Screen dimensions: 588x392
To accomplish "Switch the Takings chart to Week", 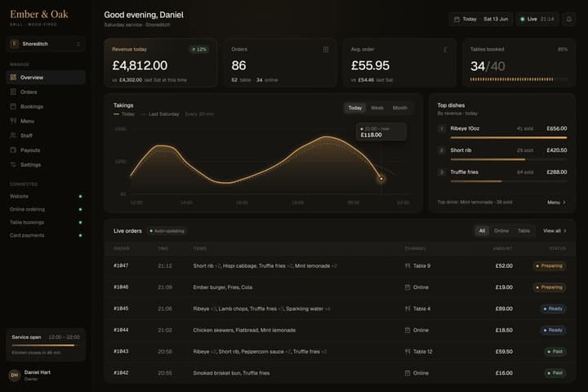I will [376, 108].
